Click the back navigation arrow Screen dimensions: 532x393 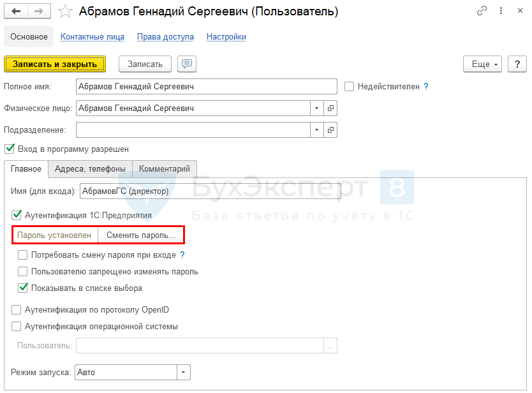pos(17,11)
